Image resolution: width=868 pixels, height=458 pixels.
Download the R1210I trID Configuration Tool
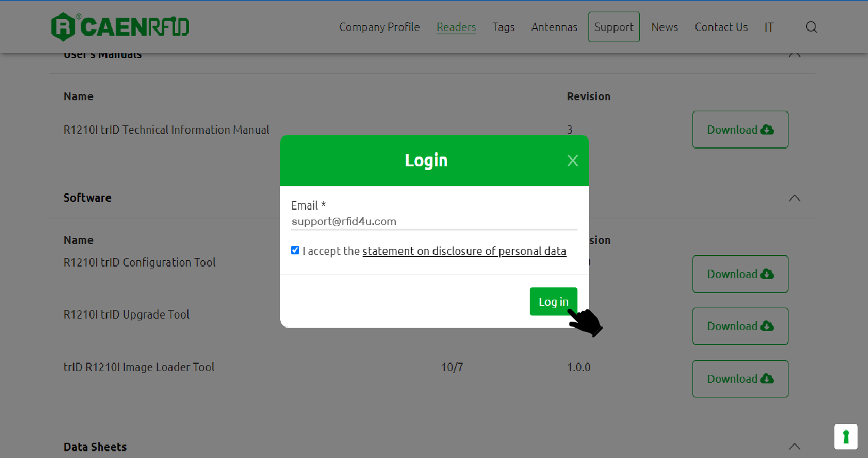coord(740,274)
